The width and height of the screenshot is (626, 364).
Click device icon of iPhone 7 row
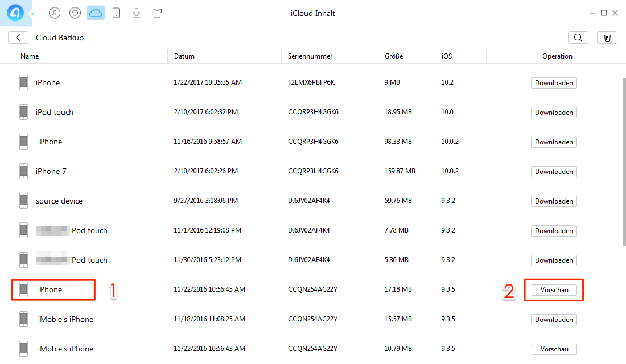coord(23,171)
